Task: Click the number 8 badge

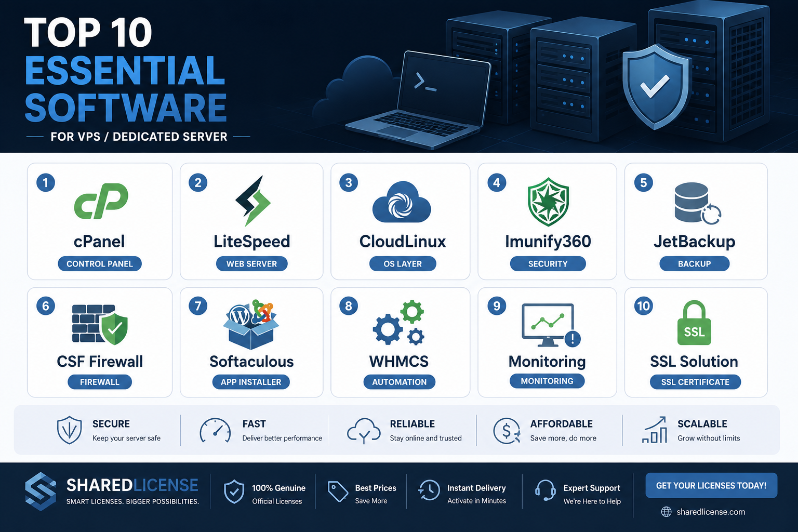Action: [x=349, y=306]
